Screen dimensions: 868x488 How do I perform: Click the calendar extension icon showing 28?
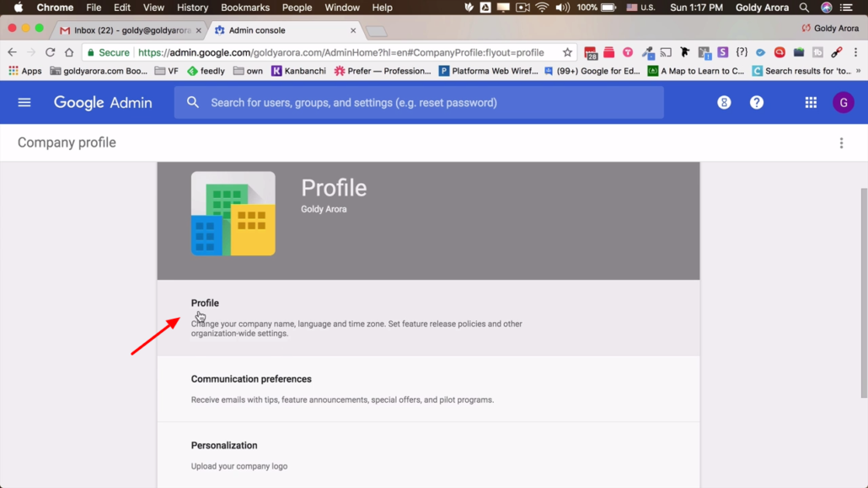[591, 53]
